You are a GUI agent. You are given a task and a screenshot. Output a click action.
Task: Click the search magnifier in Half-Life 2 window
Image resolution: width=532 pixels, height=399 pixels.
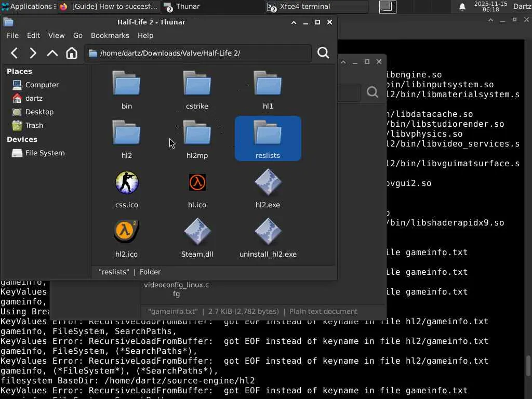tap(323, 53)
